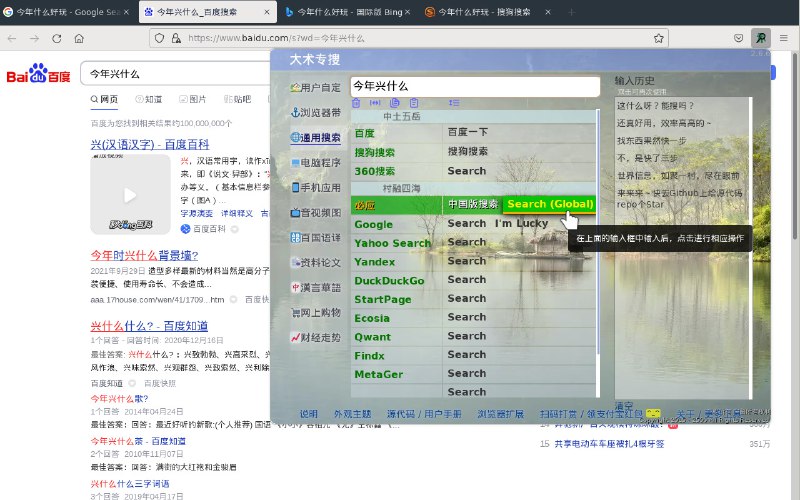The height and width of the screenshot is (500, 800).
Task: Toggle the Big Search extension toolbar icon
Action: pyautogui.click(x=761, y=38)
